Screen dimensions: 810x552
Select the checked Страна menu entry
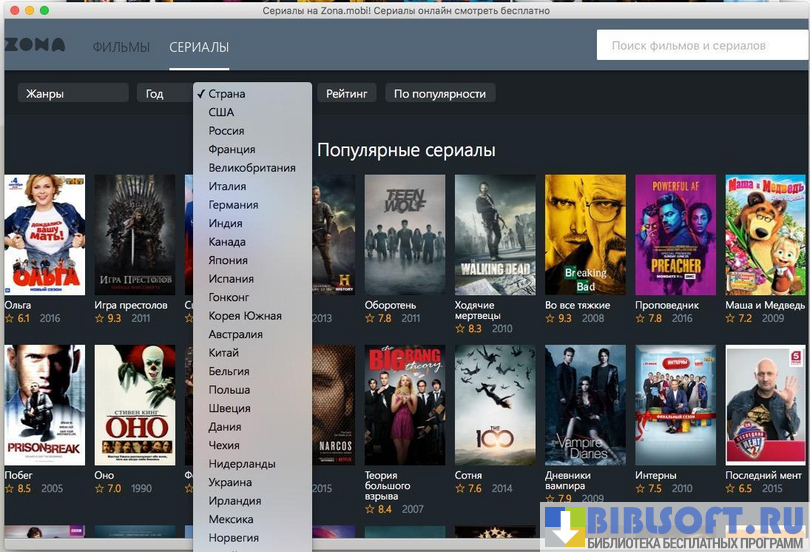click(226, 94)
